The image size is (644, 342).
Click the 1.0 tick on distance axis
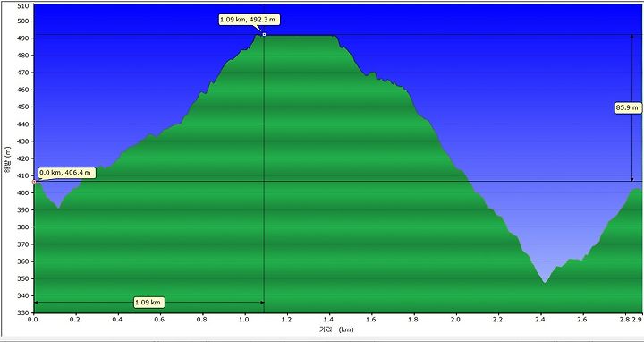click(x=244, y=320)
